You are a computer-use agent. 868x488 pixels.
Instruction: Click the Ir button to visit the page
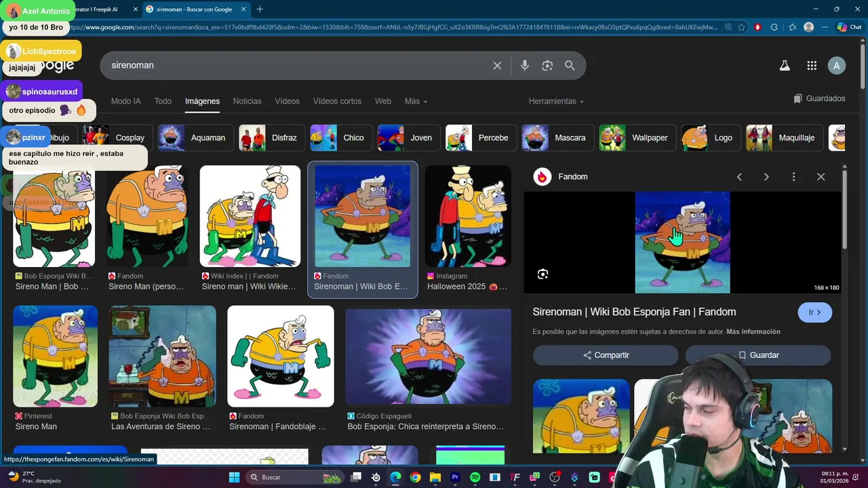[815, 312]
